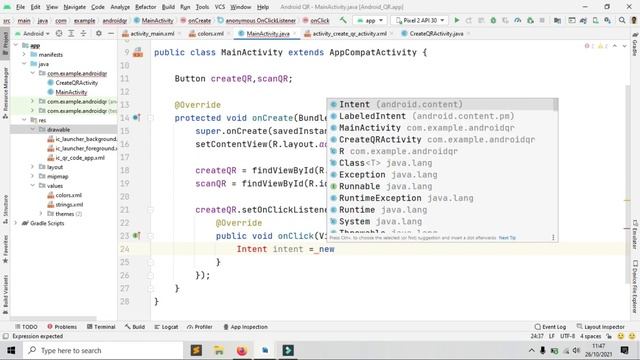Open the SDK Manager icon
640x360 pixels.
click(608, 20)
